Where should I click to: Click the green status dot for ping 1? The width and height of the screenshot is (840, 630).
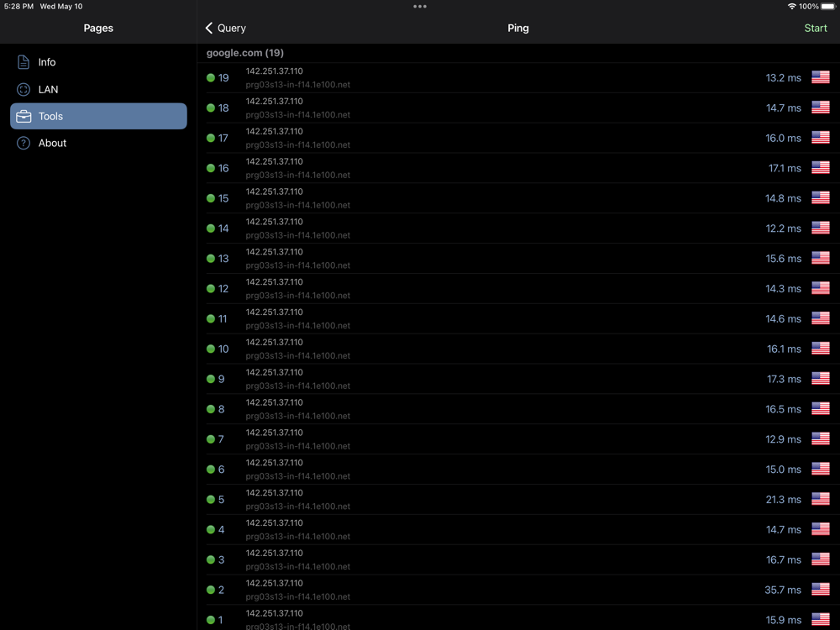coord(211,620)
